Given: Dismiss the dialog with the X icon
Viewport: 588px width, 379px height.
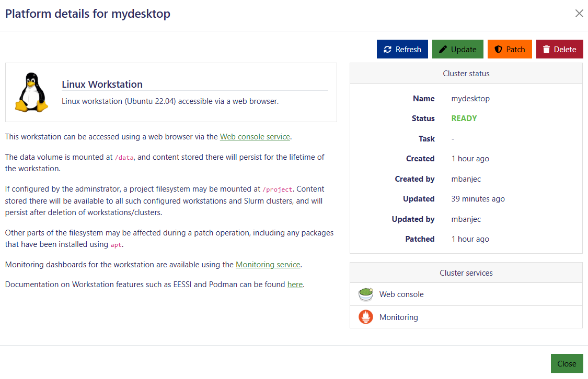Looking at the screenshot, I should [x=579, y=14].
